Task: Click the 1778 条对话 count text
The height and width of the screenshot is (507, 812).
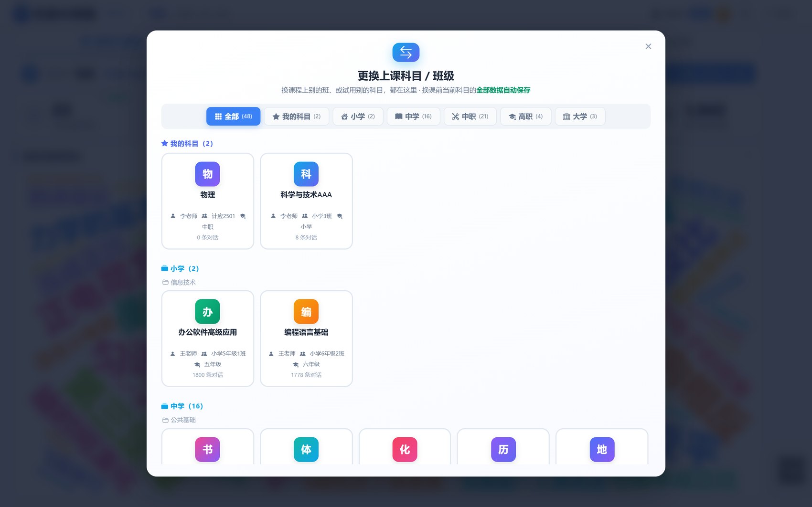Action: coord(306,375)
